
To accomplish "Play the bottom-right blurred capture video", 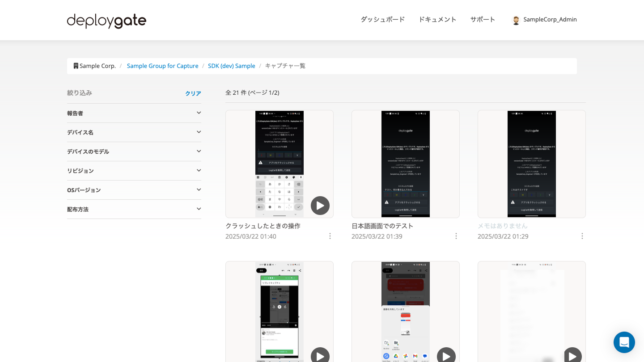I will pos(572,355).
